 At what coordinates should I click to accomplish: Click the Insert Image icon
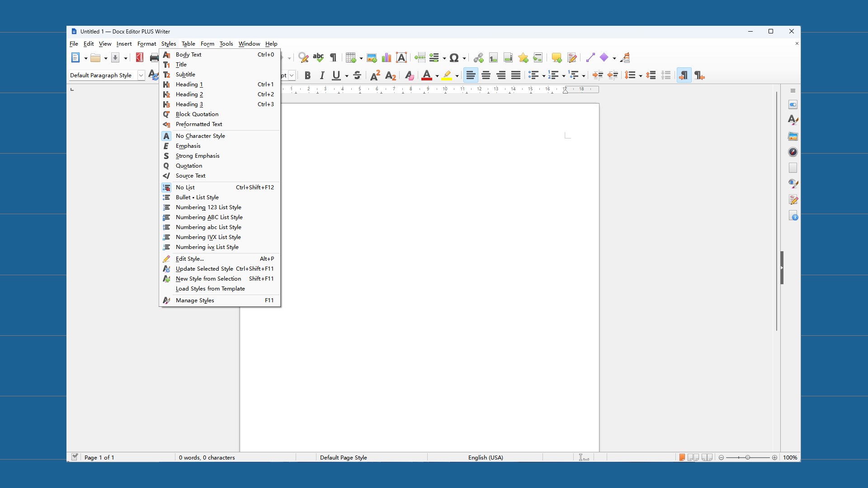tap(372, 58)
